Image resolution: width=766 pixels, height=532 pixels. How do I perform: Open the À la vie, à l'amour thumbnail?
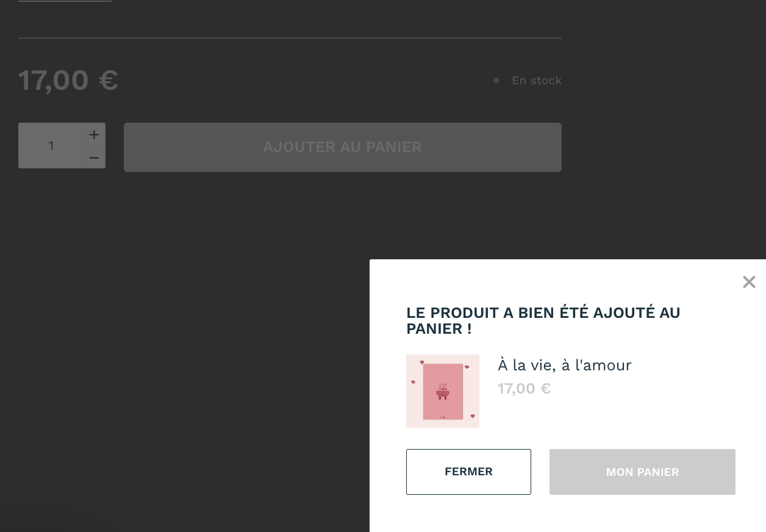[x=443, y=391]
